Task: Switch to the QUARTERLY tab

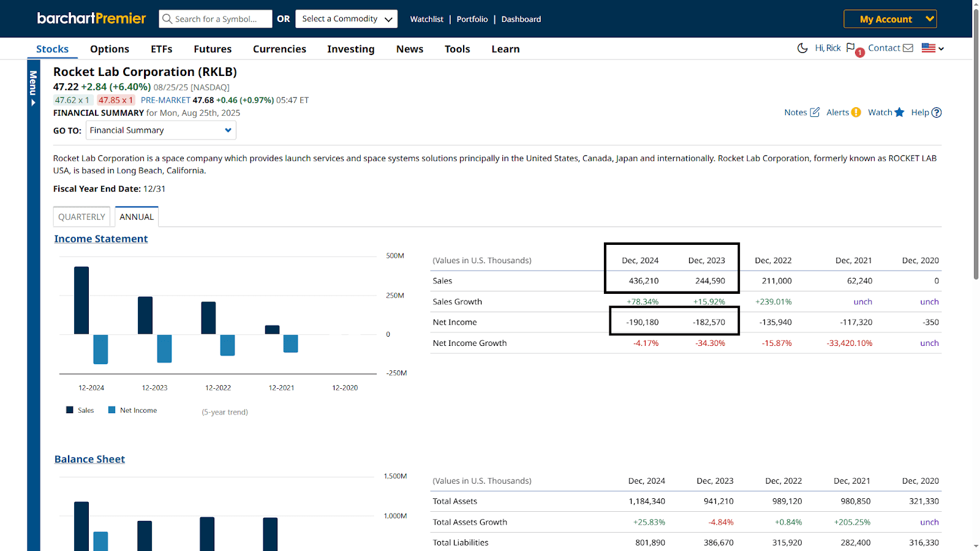Action: point(81,217)
